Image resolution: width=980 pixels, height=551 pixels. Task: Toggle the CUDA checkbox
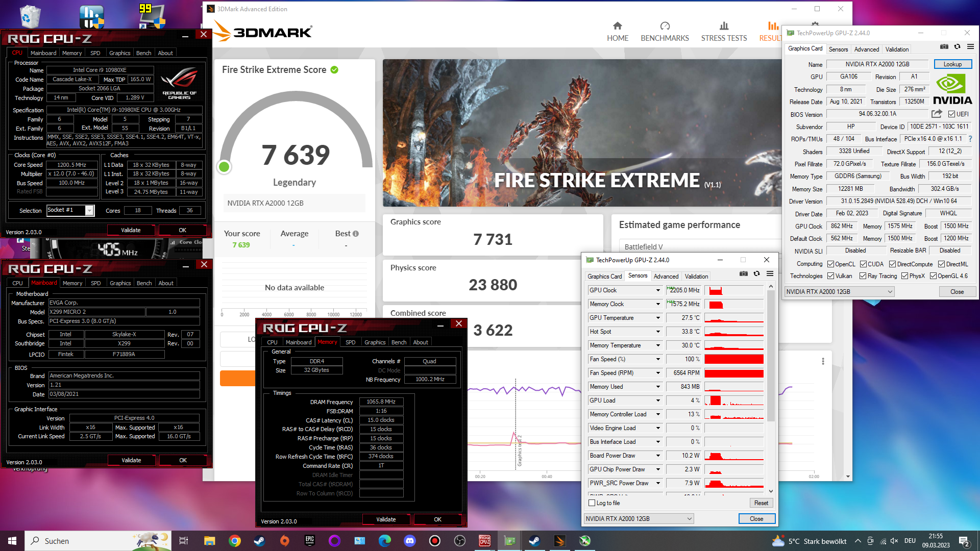click(x=863, y=264)
